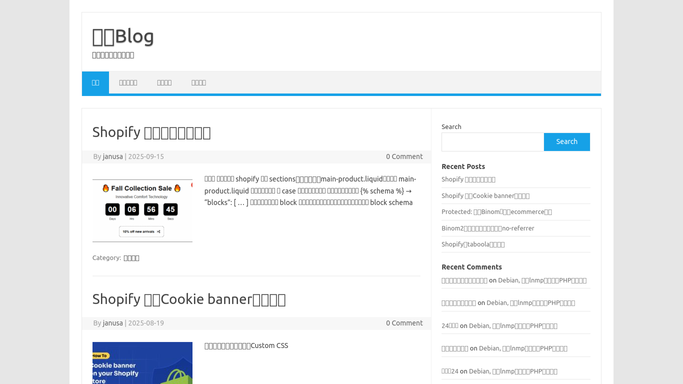Image resolution: width=683 pixels, height=384 pixels.
Task: Open the category link under first post
Action: click(x=131, y=258)
